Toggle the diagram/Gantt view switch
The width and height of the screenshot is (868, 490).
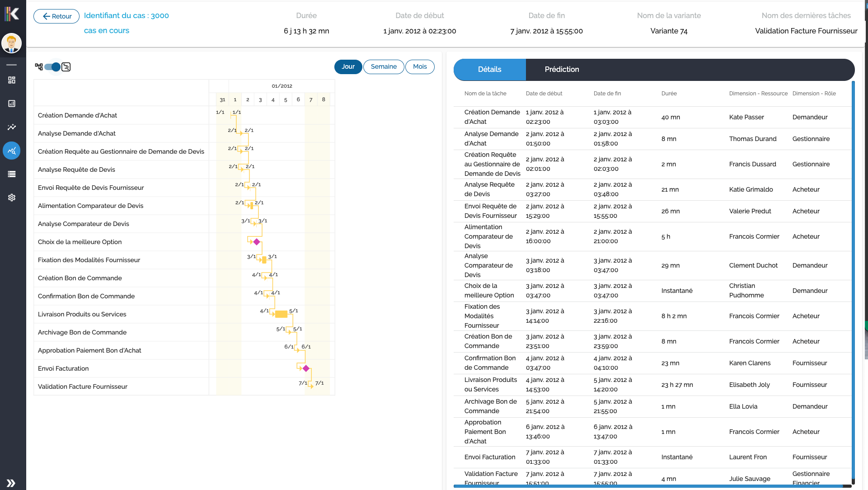coord(52,66)
